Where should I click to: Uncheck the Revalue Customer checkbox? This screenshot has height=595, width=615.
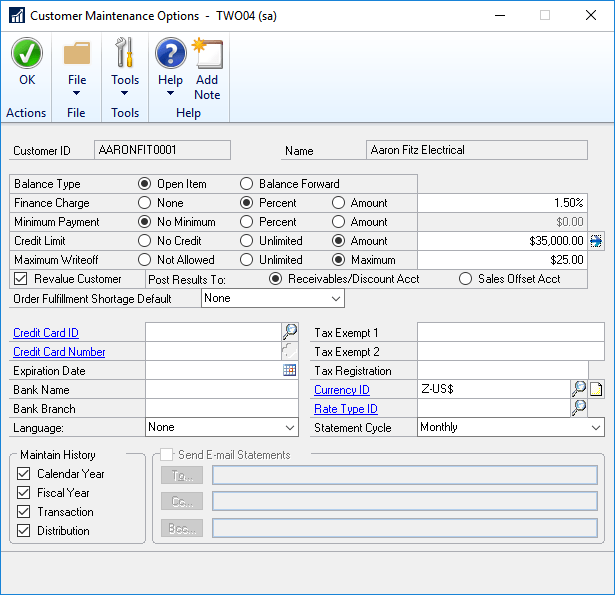pos(21,279)
